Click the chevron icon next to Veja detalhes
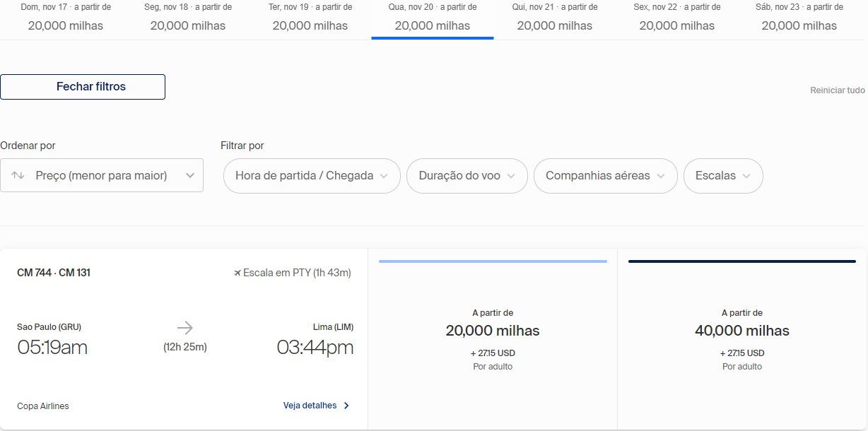The width and height of the screenshot is (868, 431). point(346,406)
